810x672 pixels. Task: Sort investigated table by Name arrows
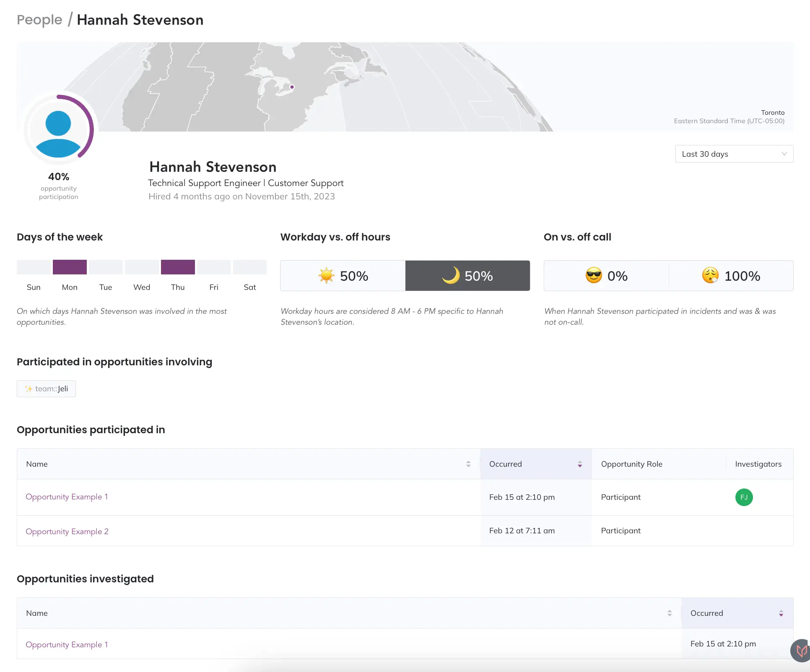pyautogui.click(x=670, y=613)
